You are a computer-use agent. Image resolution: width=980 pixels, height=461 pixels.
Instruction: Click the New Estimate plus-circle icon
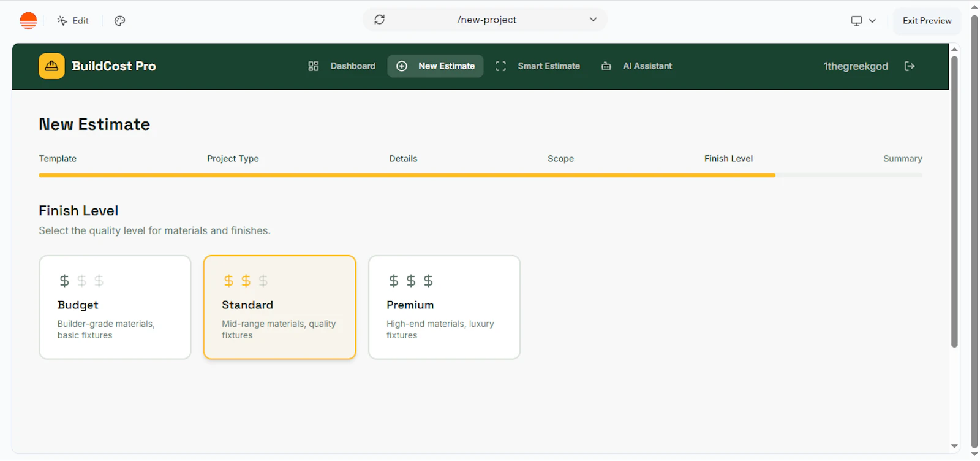click(x=402, y=66)
